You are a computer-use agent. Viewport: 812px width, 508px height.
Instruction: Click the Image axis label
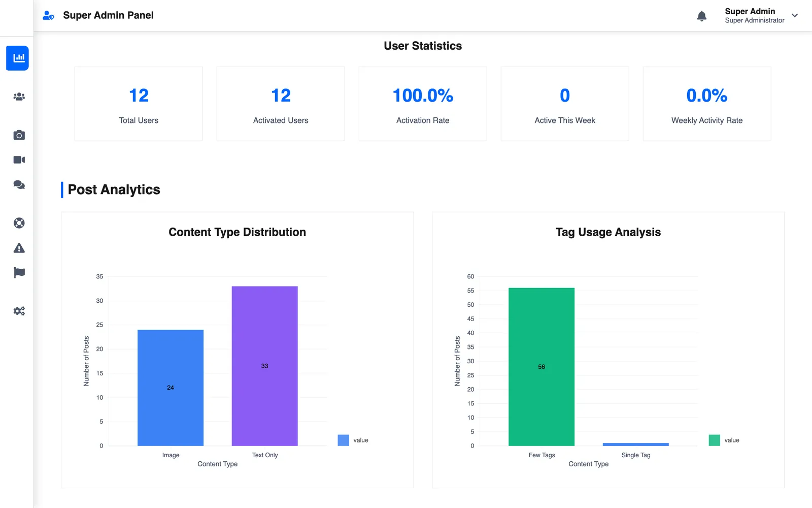171,455
